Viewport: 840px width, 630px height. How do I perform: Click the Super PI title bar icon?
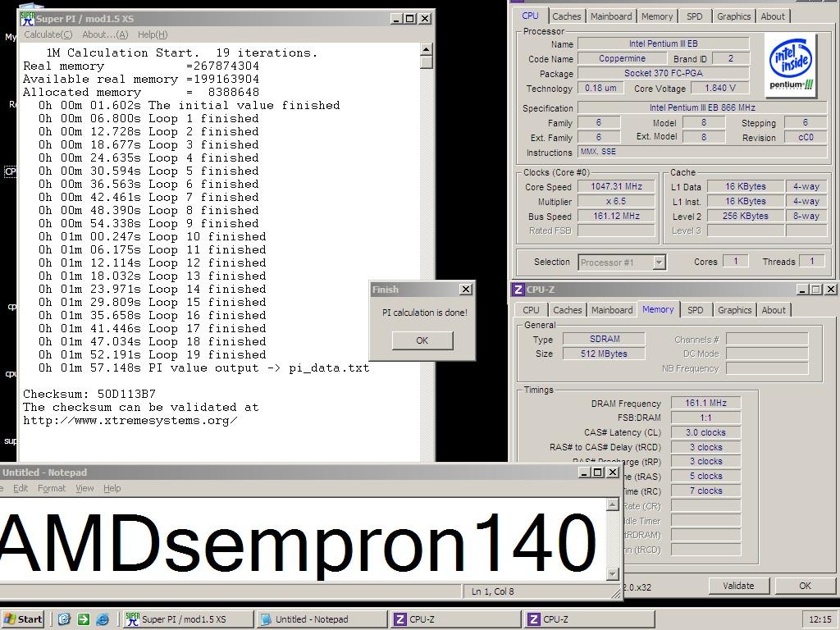27,18
